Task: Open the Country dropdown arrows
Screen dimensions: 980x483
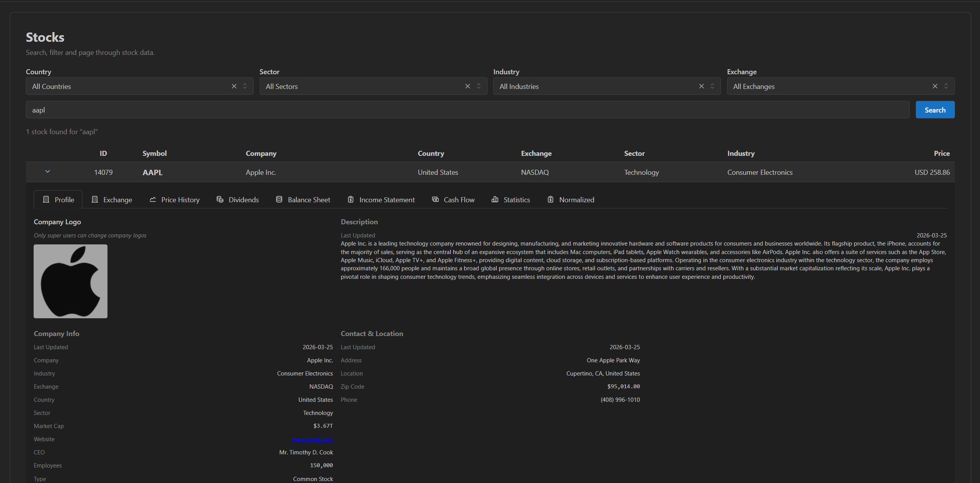Action: pyautogui.click(x=245, y=86)
